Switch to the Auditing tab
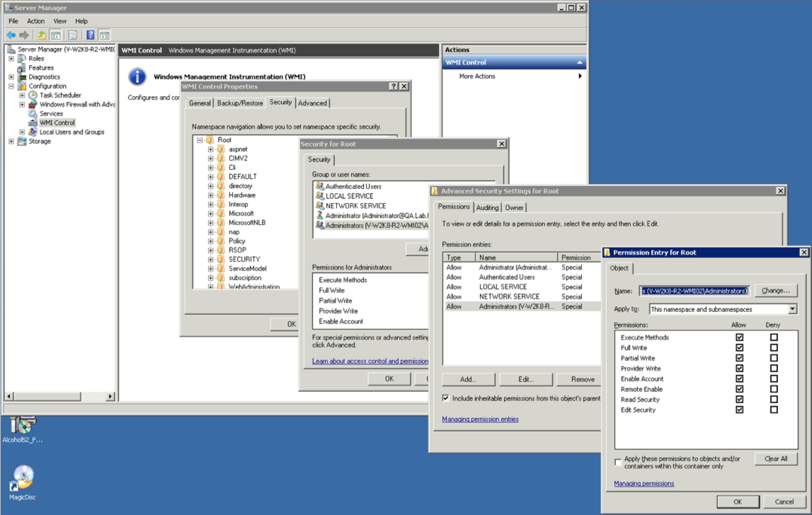Screen dimensions: 812x515 (x=487, y=208)
